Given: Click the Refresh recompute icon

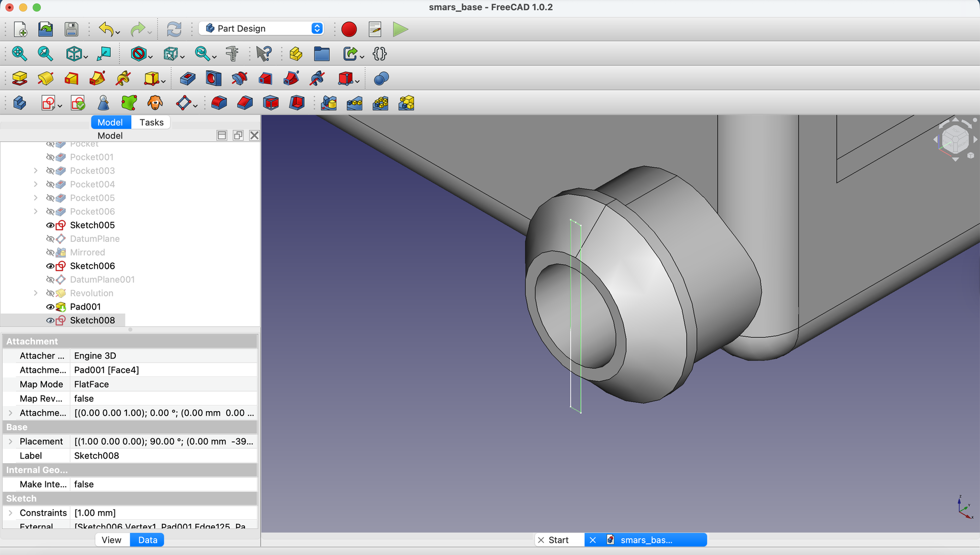Looking at the screenshot, I should (x=174, y=29).
